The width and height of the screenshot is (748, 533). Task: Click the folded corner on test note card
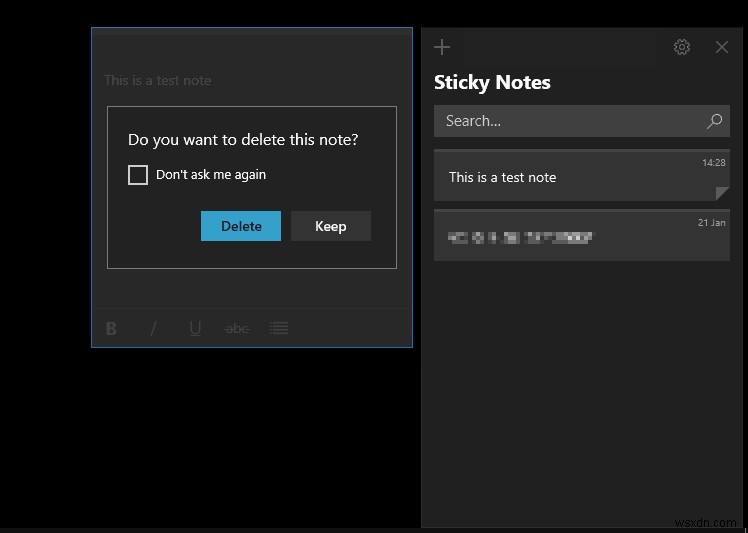[x=722, y=193]
